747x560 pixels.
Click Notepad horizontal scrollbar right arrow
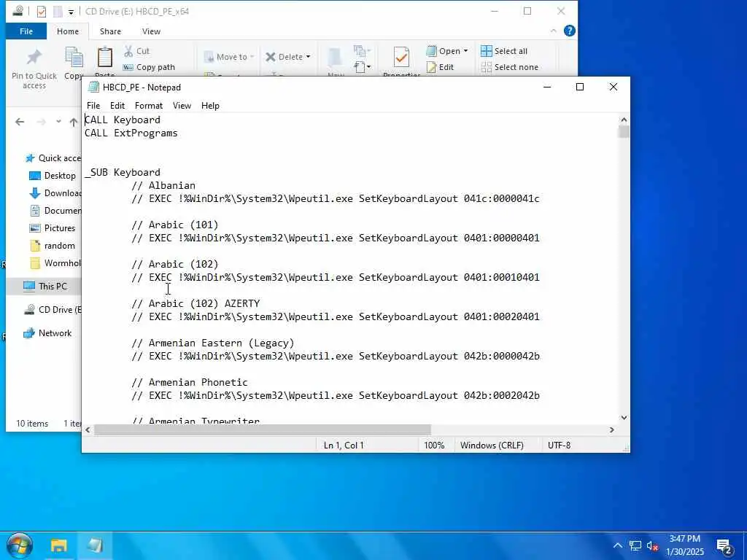(612, 430)
